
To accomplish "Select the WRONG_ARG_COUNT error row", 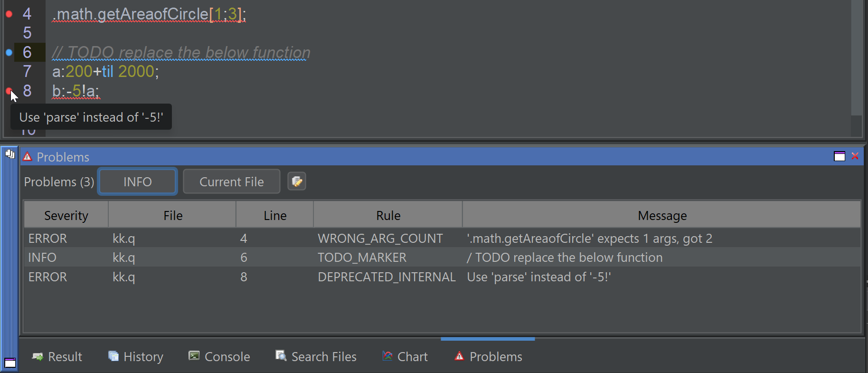I will click(x=380, y=239).
